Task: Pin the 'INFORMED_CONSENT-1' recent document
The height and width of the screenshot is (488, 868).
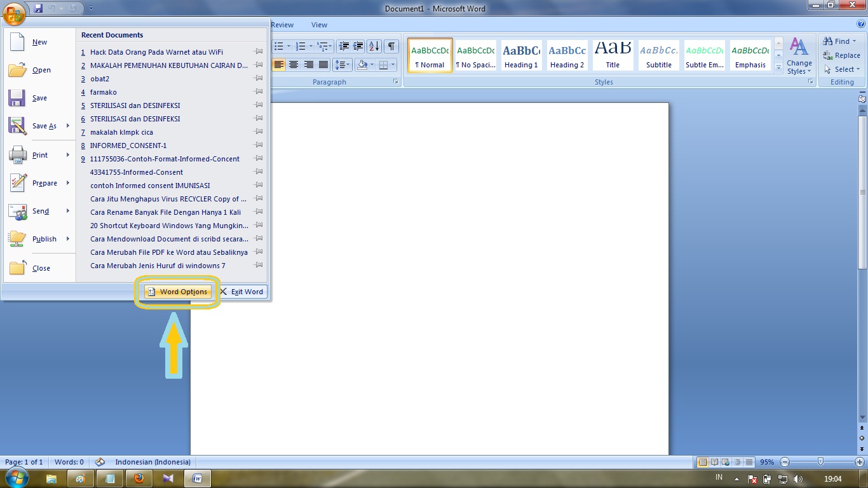Action: pyautogui.click(x=259, y=146)
